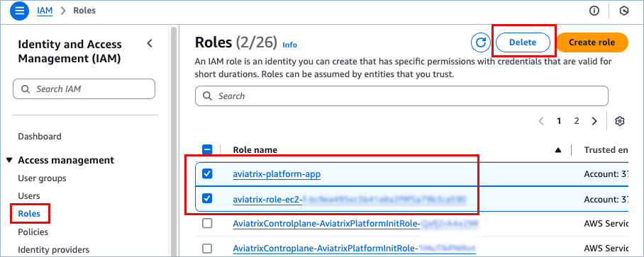
Task: Toggle the select-all roles checkbox
Action: (x=207, y=150)
